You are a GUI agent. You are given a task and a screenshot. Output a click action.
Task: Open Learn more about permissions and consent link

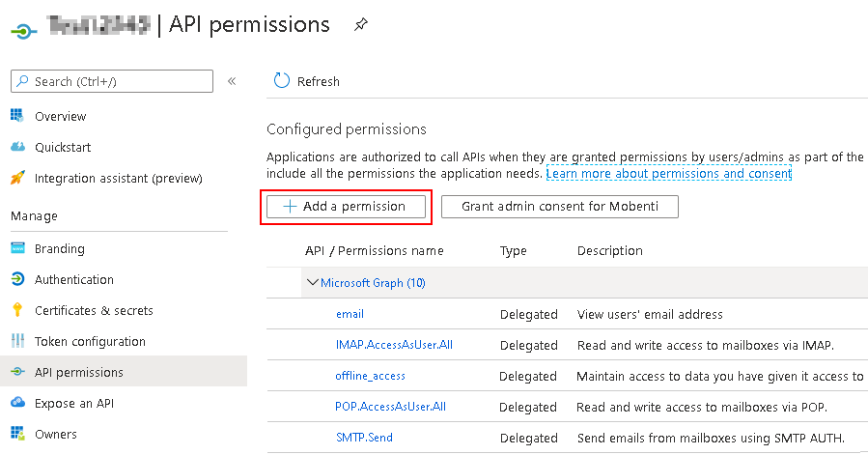pos(669,174)
